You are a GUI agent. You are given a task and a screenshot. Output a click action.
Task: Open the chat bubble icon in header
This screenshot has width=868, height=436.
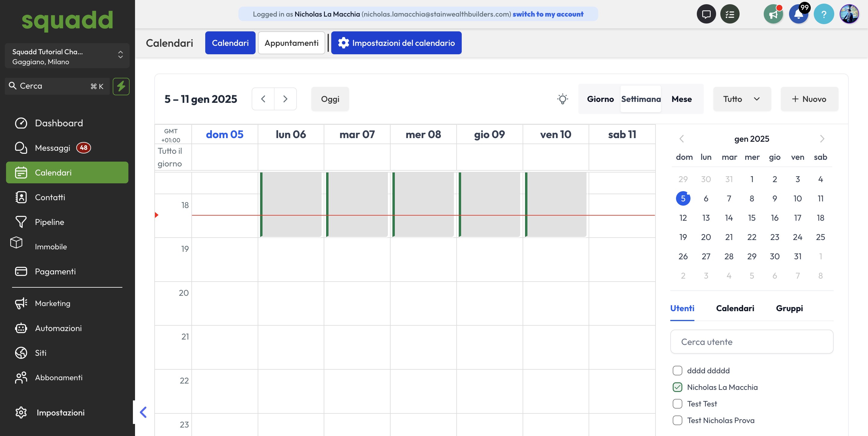click(x=706, y=14)
